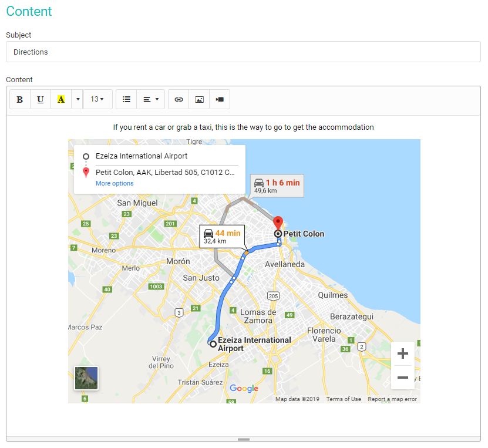488x448 pixels.
Task: Toggle underline formatting
Action: pyautogui.click(x=41, y=100)
